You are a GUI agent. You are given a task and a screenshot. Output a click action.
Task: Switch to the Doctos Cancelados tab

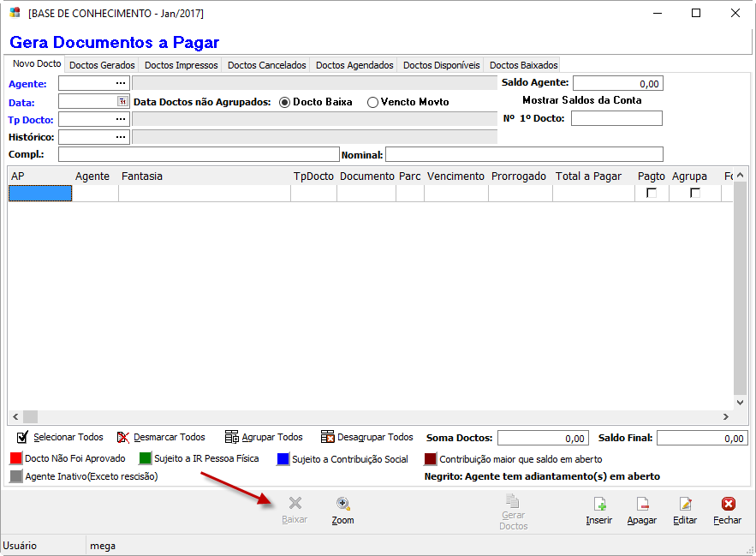click(x=267, y=65)
